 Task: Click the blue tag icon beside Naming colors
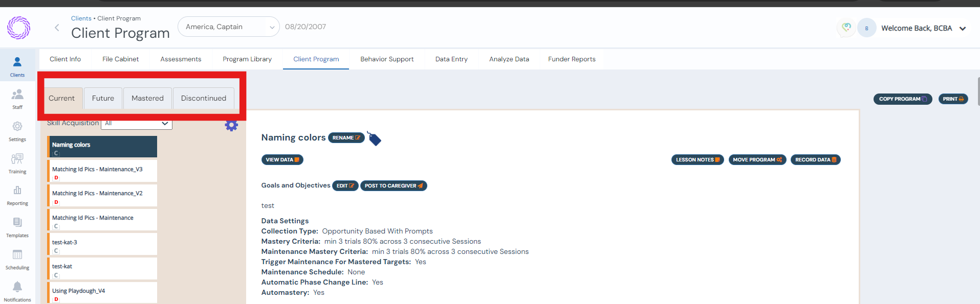tap(374, 138)
